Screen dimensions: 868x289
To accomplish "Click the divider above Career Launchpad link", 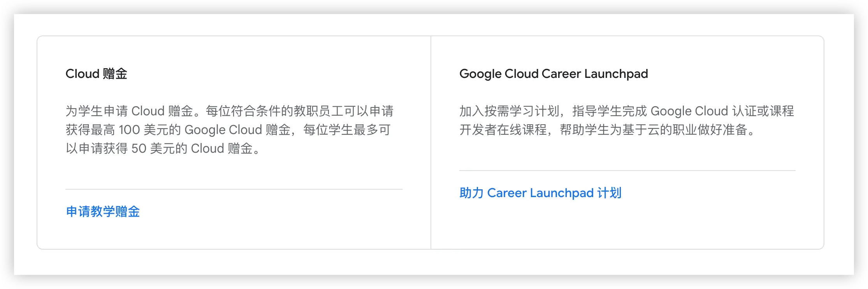I will point(627,171).
